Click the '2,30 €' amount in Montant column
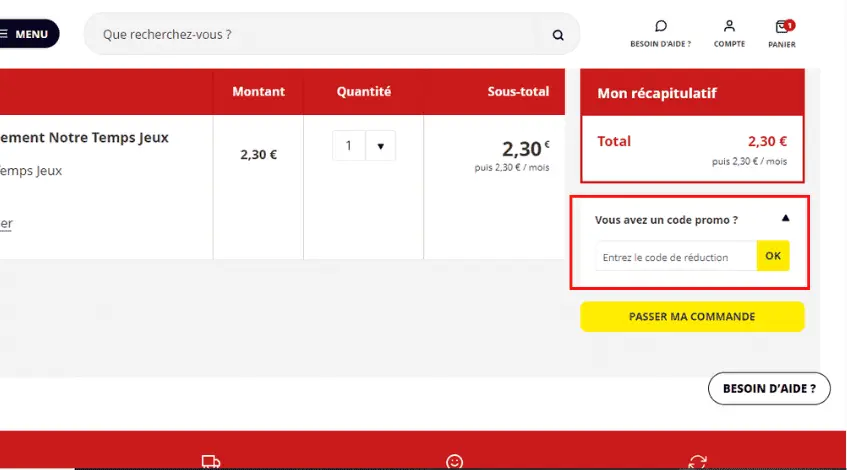This screenshot has height=470, width=847. tap(258, 155)
